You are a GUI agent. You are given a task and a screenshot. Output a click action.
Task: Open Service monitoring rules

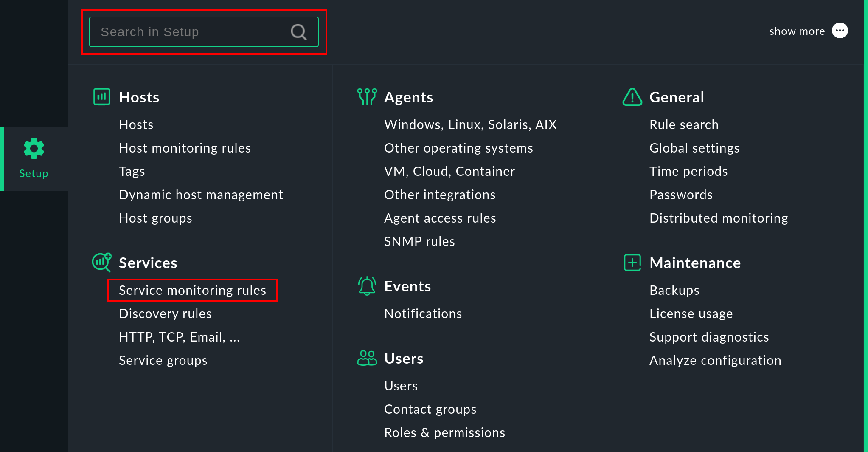pyautogui.click(x=192, y=290)
